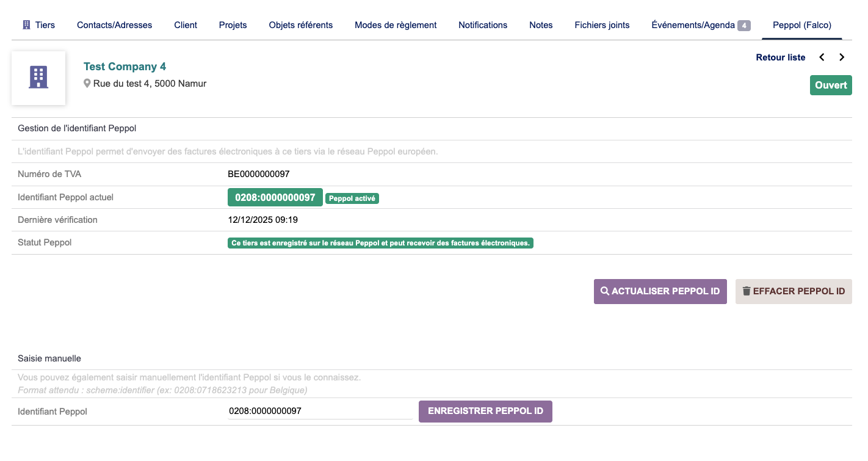
Task: Click the Test Company 4 name link
Action: click(125, 67)
